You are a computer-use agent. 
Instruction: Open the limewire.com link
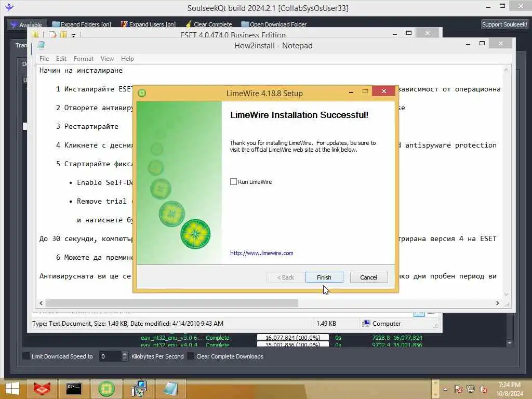262,253
